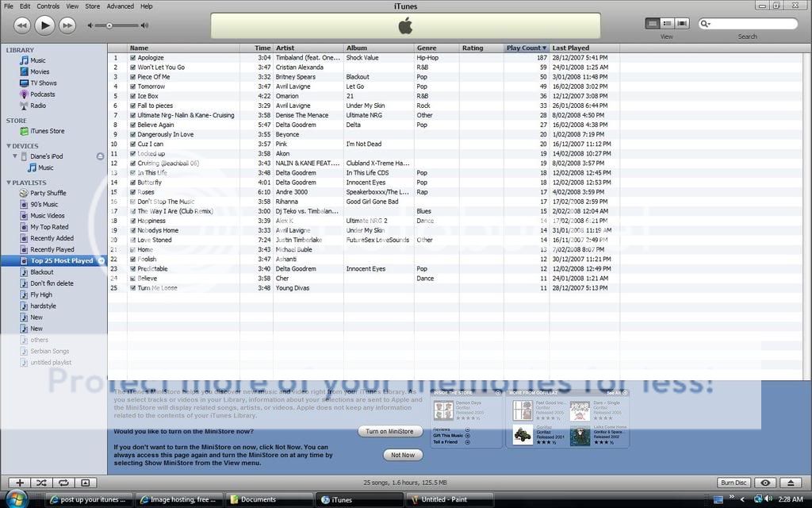
Task: Uncheck Predictable song checkbox
Action: [x=132, y=269]
